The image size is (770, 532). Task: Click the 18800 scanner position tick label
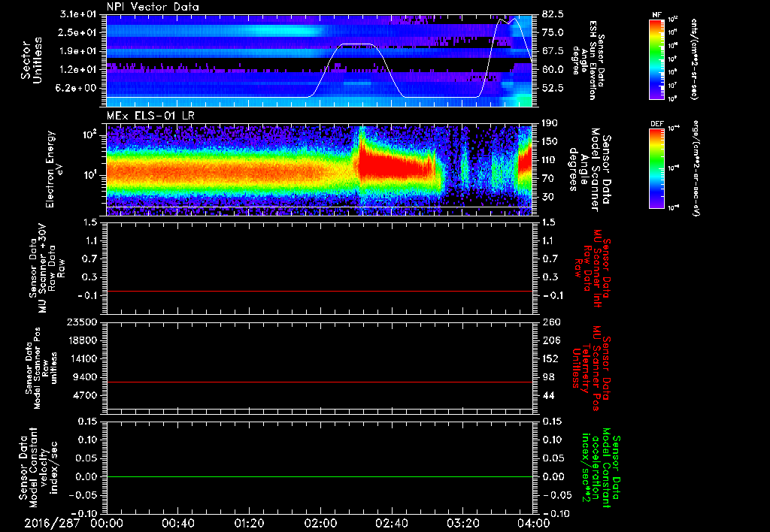[81, 340]
